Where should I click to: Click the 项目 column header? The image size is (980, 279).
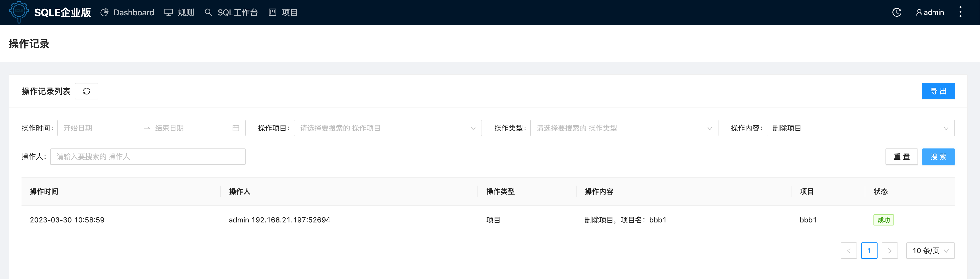point(807,191)
